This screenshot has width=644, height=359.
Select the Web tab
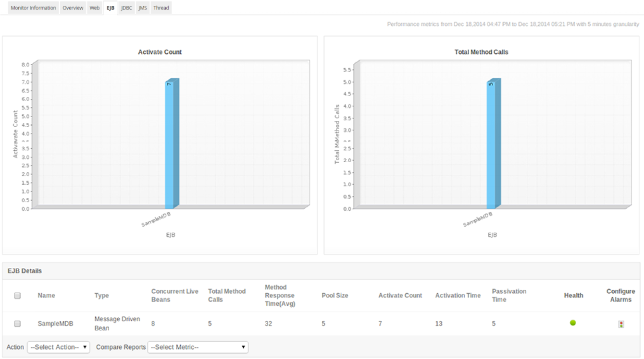click(95, 8)
